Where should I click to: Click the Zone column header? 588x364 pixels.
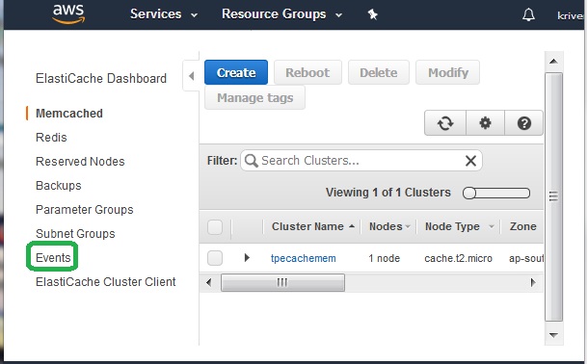pyautogui.click(x=522, y=226)
